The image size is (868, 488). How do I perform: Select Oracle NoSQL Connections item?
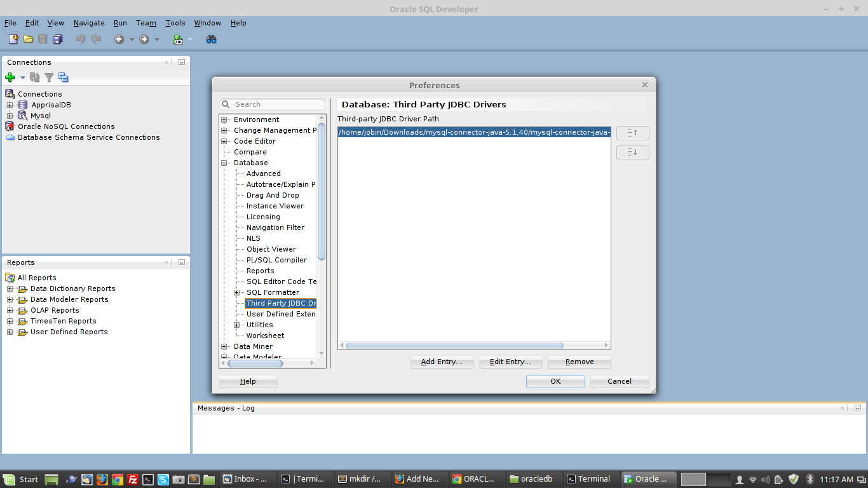66,126
